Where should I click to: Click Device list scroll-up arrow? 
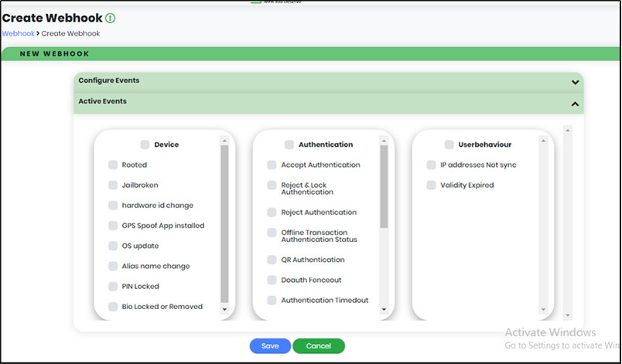pyautogui.click(x=224, y=141)
